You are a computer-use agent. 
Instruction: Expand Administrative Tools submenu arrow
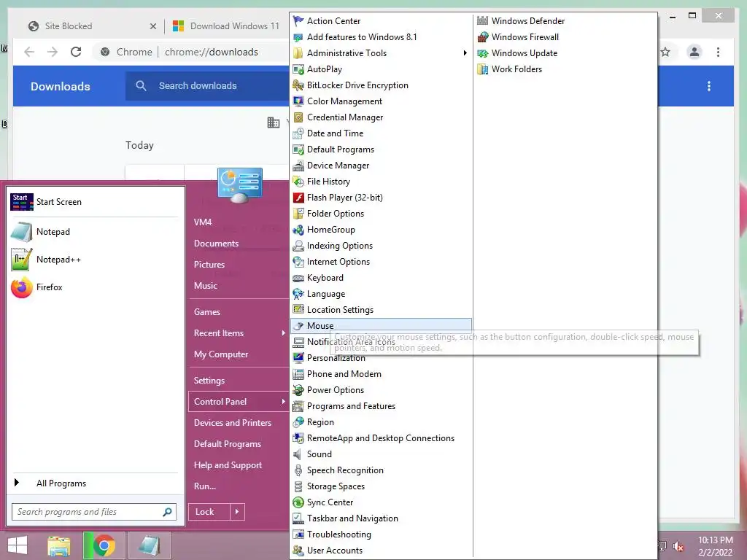click(465, 52)
